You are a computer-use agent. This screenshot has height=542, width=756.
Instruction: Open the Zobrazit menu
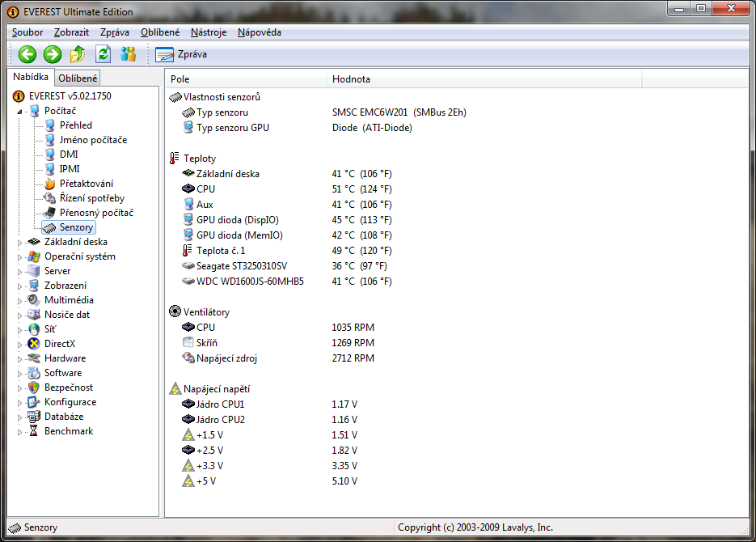(71, 32)
